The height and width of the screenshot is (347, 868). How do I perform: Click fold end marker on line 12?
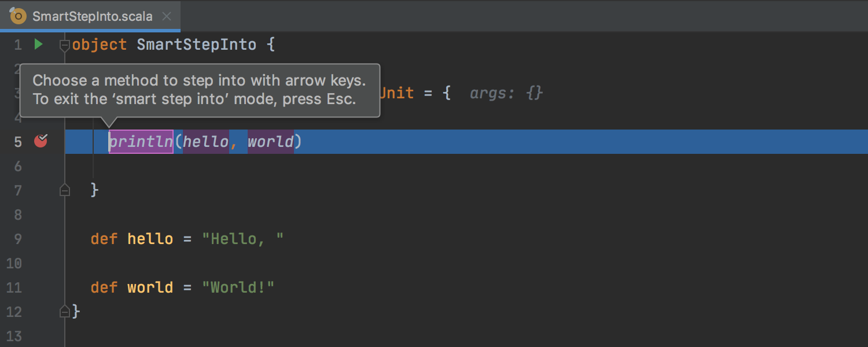[x=65, y=312]
